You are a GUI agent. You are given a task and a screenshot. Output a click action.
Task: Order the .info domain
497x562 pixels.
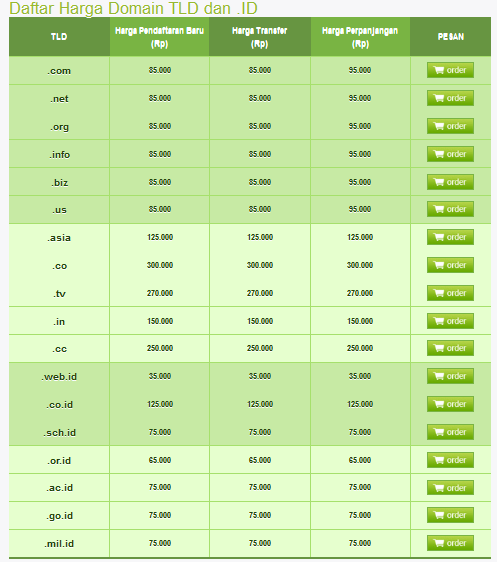coord(450,154)
